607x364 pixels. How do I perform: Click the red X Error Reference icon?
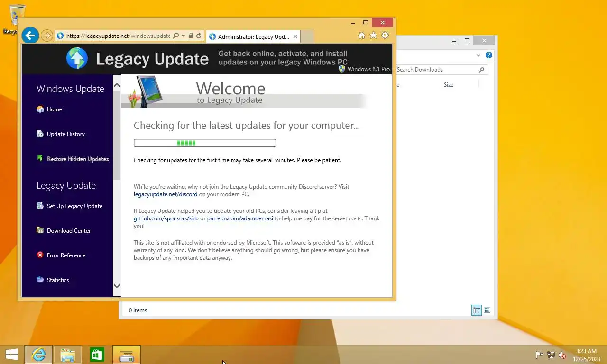[40, 255]
